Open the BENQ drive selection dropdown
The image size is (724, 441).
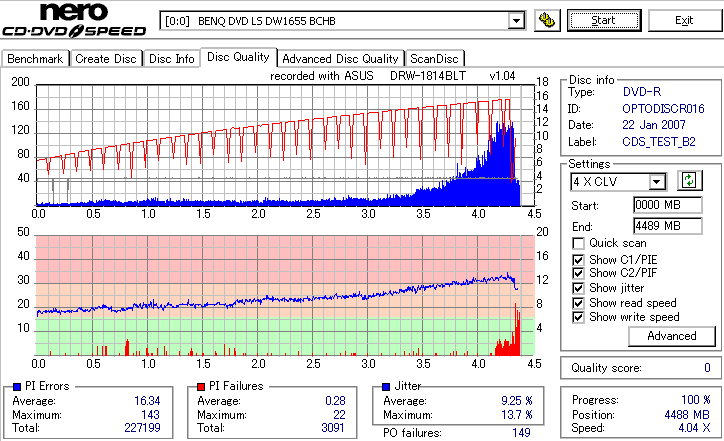516,21
